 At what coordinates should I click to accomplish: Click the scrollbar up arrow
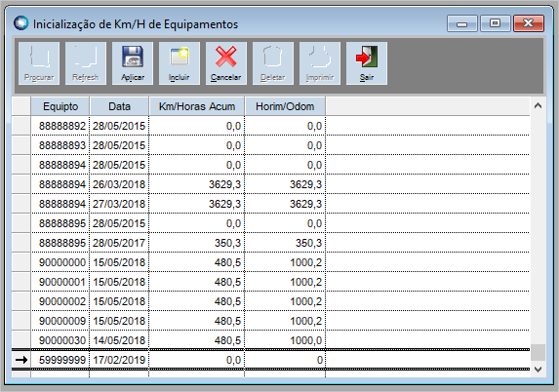click(538, 105)
